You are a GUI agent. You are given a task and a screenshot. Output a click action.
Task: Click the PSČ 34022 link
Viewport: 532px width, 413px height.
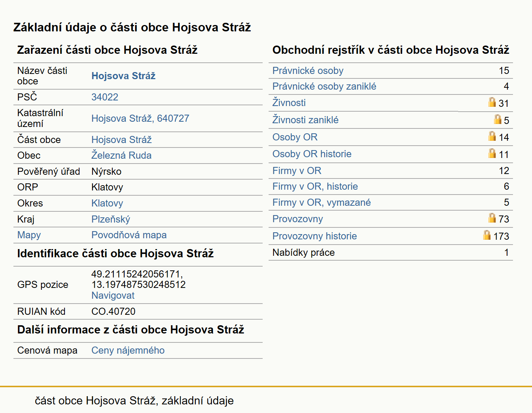tap(105, 97)
